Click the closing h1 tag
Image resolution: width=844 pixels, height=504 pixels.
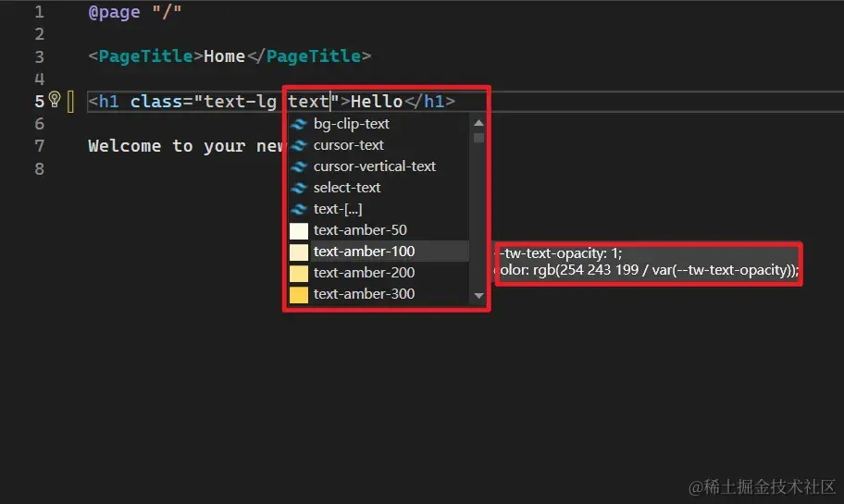[x=430, y=101]
